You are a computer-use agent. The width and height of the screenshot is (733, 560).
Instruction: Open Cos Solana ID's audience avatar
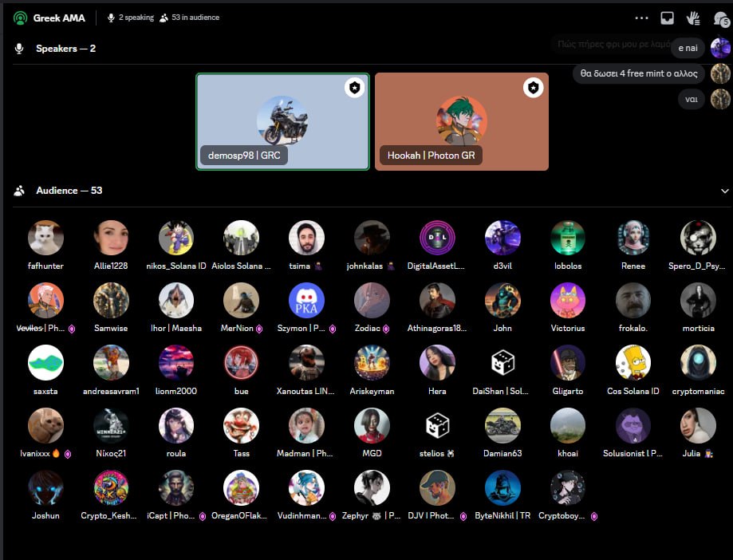click(633, 363)
